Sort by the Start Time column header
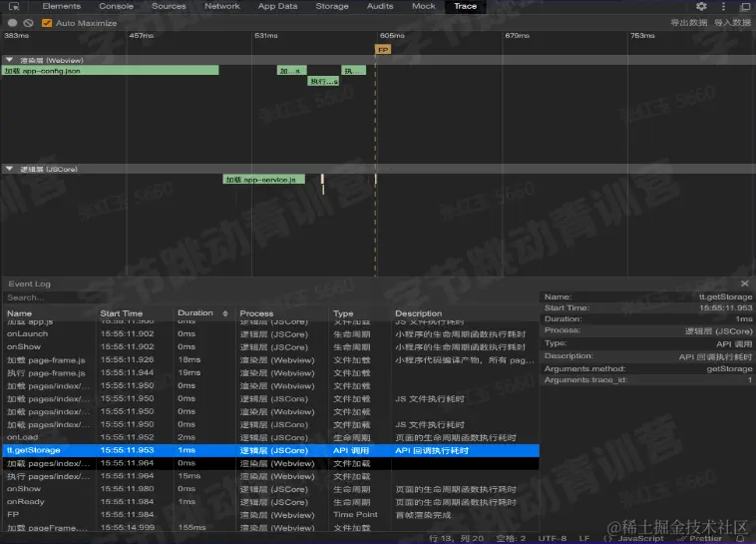The image size is (756, 544). tap(121, 313)
